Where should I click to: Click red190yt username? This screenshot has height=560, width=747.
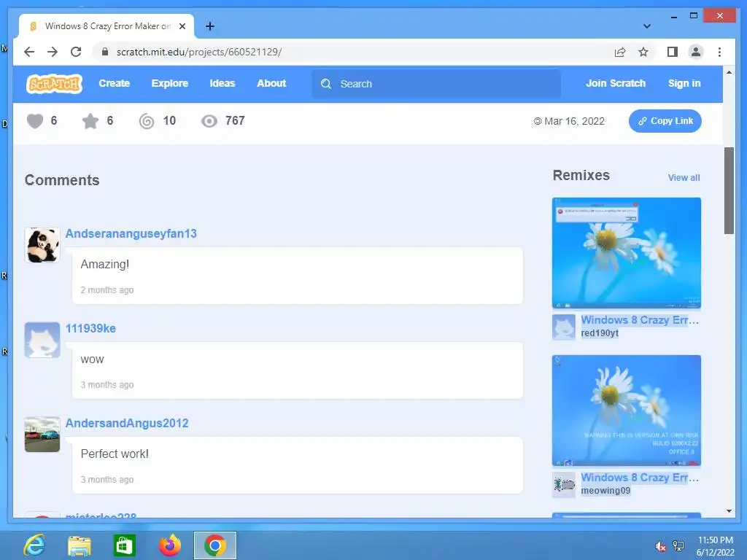(600, 333)
